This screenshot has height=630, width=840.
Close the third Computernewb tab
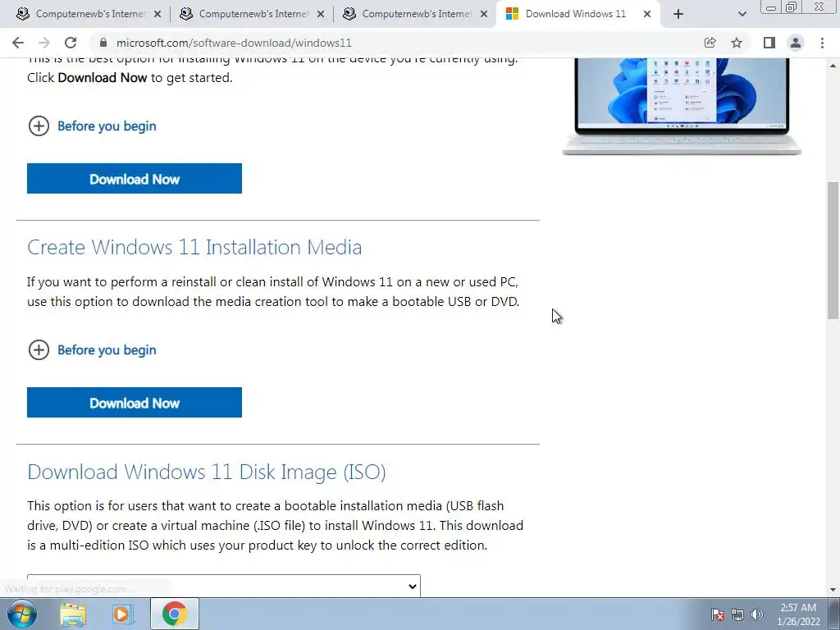click(484, 15)
